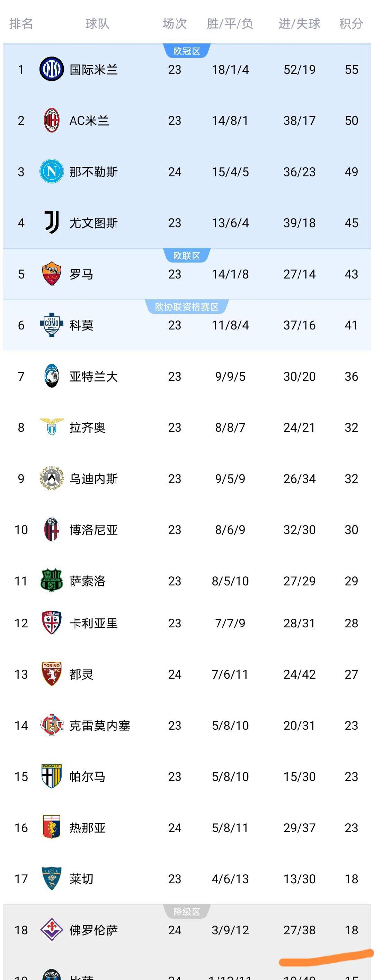Click the Como (科莫) team logo
374x980 pixels.
click(x=52, y=326)
